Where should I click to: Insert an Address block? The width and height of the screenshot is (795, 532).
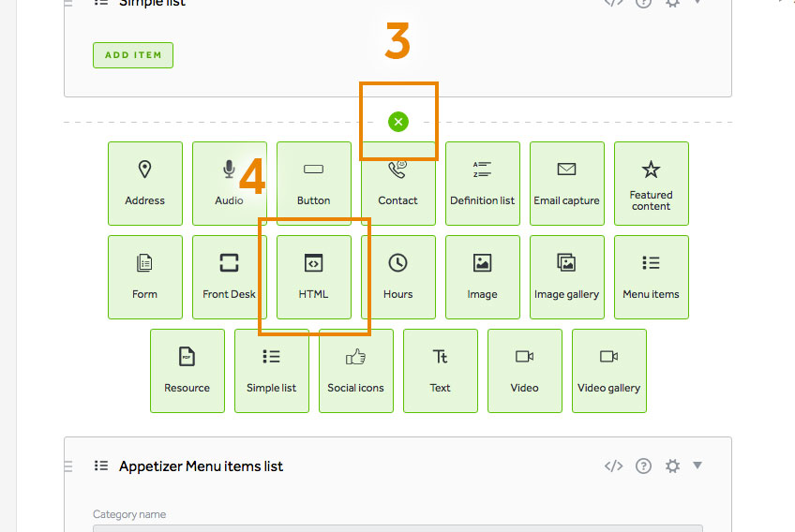pyautogui.click(x=144, y=184)
